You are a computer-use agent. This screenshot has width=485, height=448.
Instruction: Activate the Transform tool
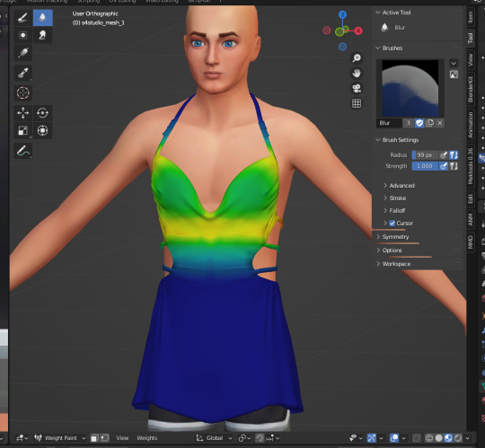coord(43,130)
